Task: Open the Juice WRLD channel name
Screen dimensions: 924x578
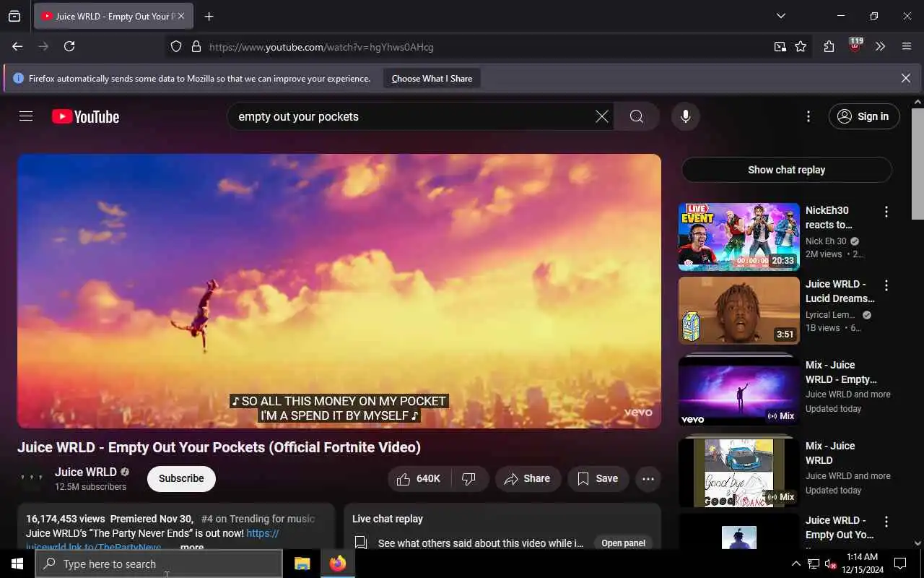Action: coord(86,472)
